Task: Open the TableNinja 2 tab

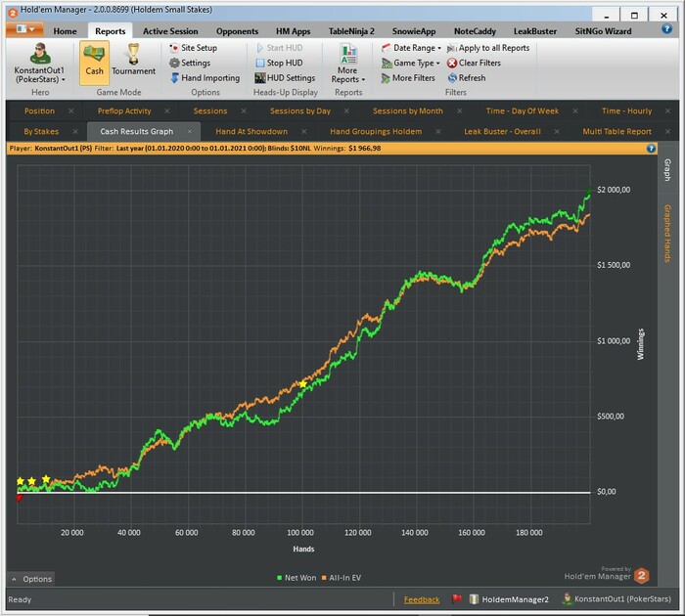Action: pyautogui.click(x=351, y=31)
